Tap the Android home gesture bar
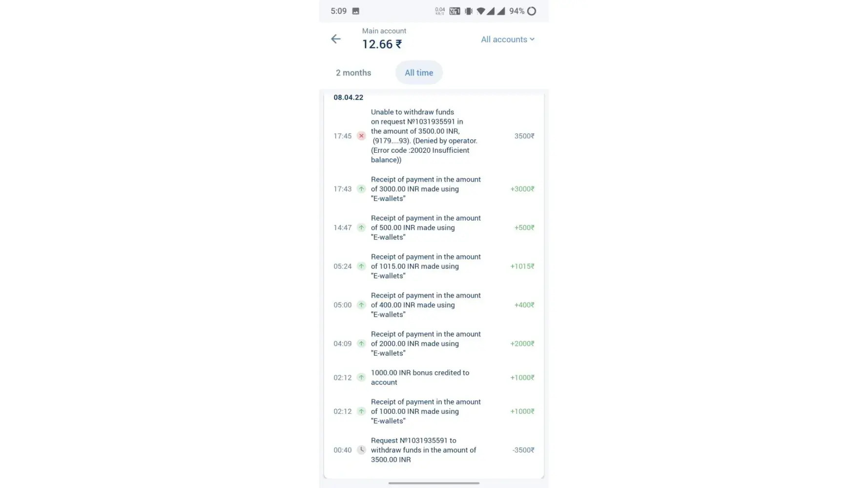The image size is (868, 488). tap(434, 483)
